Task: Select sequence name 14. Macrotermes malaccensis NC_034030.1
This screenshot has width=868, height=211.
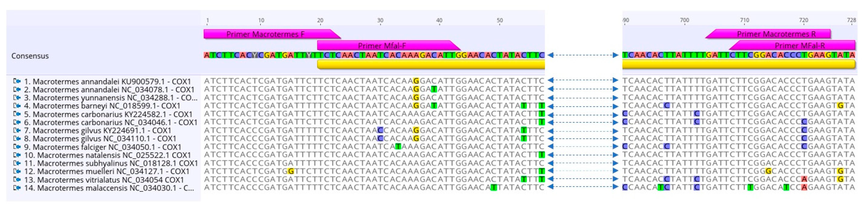Action: click(x=109, y=188)
